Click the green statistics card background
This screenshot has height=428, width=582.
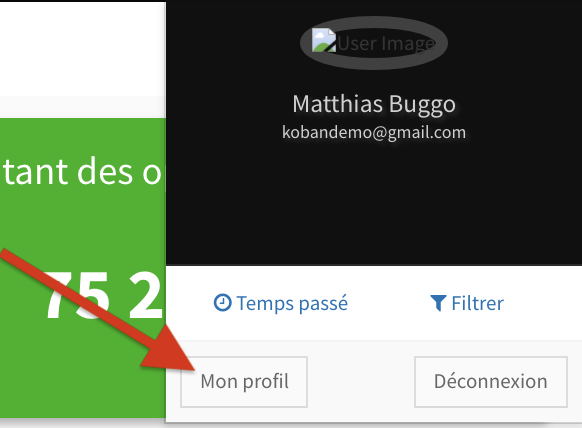tap(82, 223)
